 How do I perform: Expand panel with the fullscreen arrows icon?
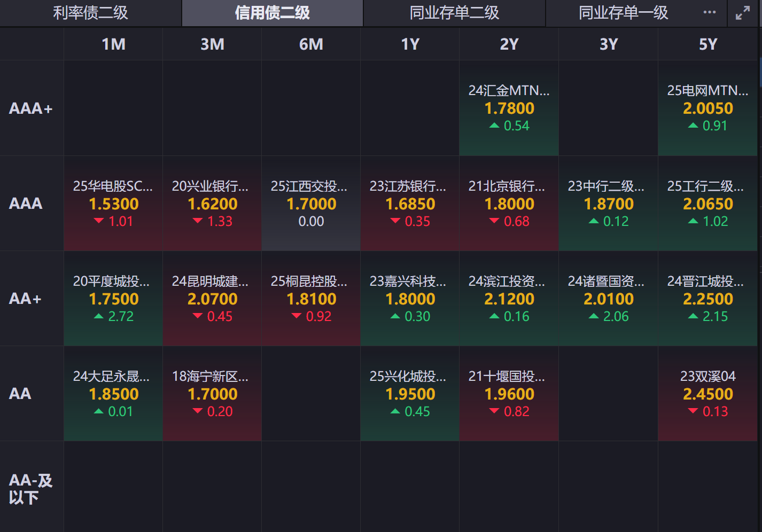coord(743,13)
